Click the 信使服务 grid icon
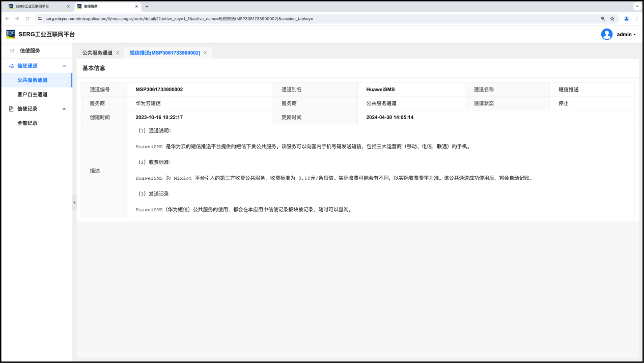The height and width of the screenshot is (363, 644). 12,51
